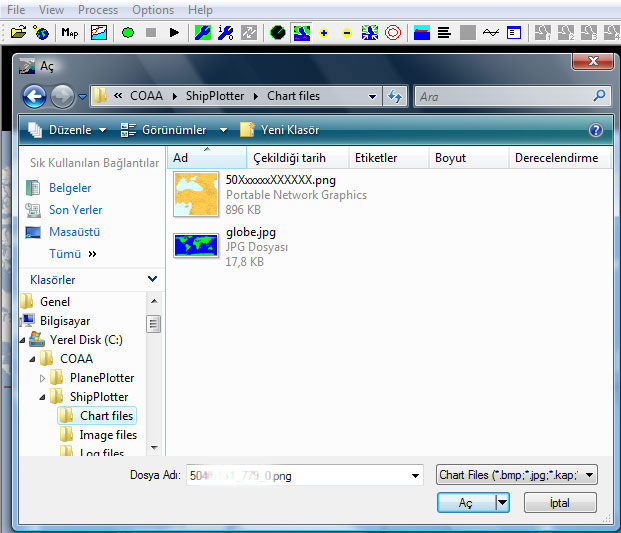Expand the PlanePlotter folder node
Screen dimensions: 621x533
click(42, 378)
